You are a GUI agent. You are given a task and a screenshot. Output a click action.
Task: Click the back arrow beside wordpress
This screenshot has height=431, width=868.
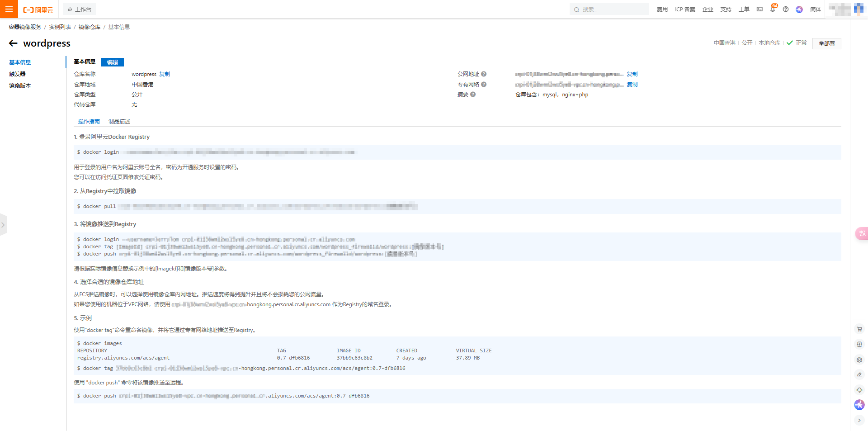coord(13,43)
